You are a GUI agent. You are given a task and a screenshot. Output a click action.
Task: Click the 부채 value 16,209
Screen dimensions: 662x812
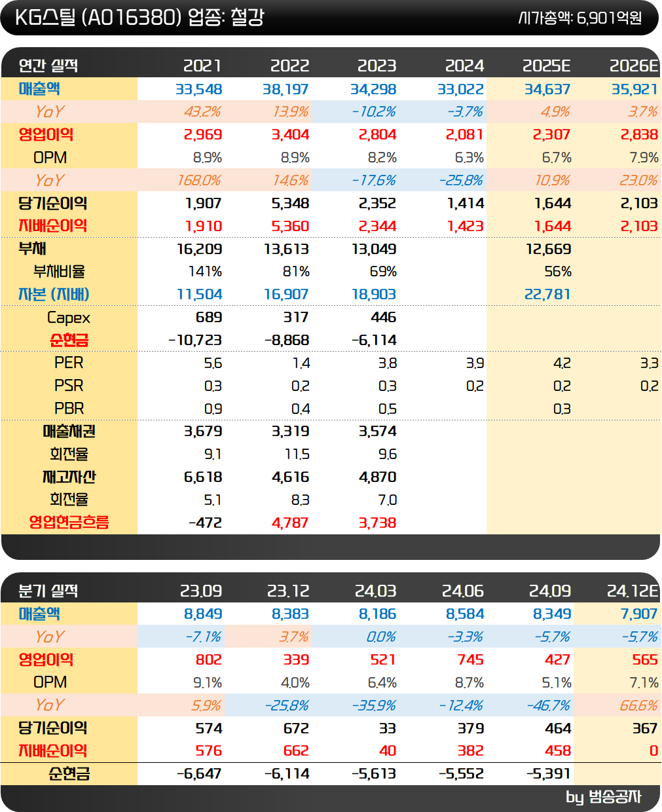[x=200, y=249]
